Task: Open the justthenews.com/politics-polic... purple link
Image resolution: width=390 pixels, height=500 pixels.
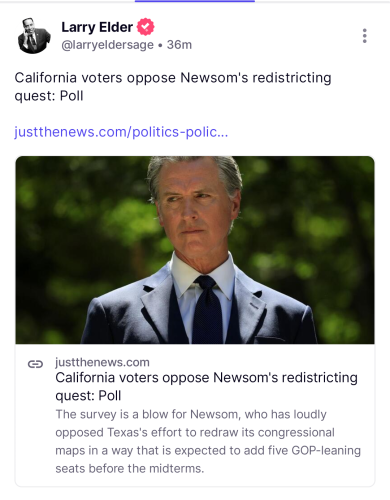Action: pos(121,132)
